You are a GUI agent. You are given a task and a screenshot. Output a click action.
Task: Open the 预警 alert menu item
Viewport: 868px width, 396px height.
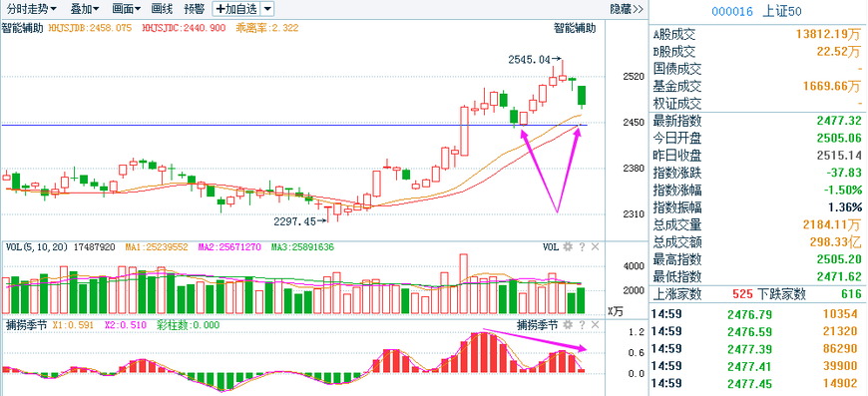194,9
